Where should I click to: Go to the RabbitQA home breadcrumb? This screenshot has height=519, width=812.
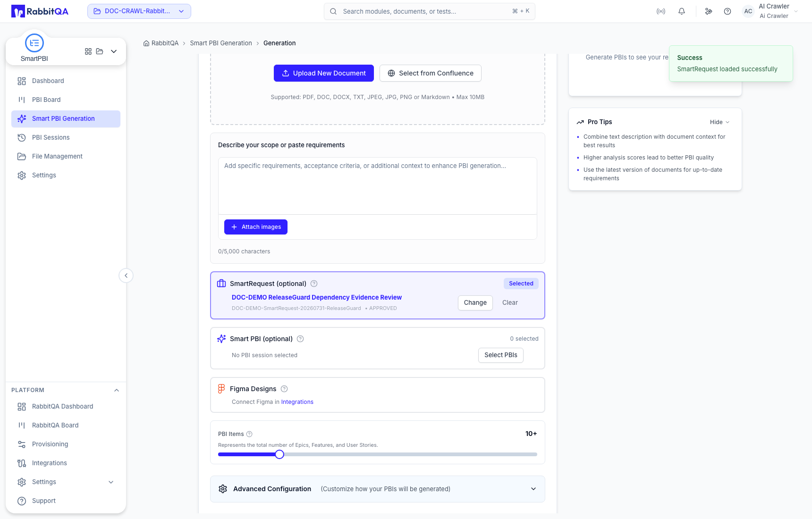161,43
